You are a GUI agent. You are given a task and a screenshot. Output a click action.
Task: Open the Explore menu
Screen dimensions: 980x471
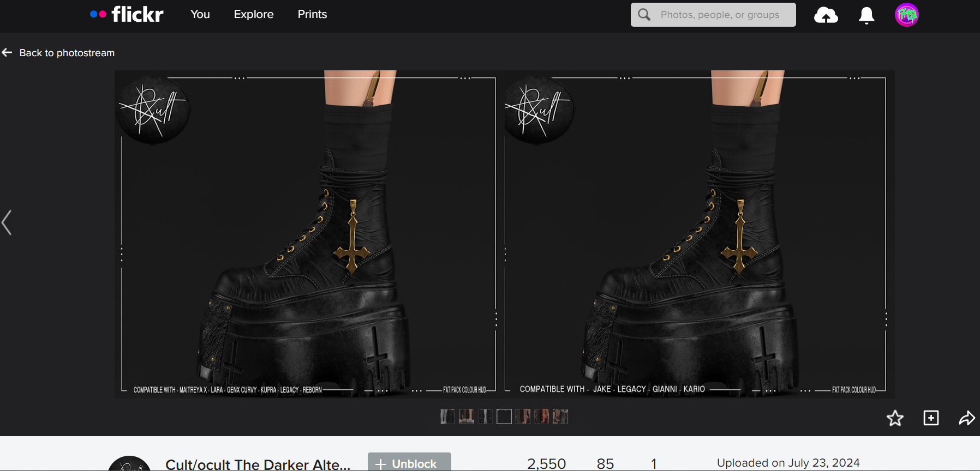(254, 14)
